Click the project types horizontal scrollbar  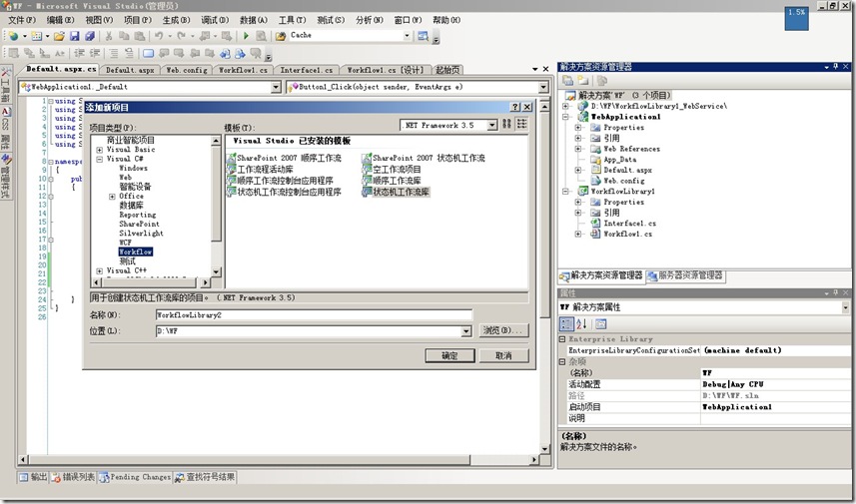click(151, 282)
